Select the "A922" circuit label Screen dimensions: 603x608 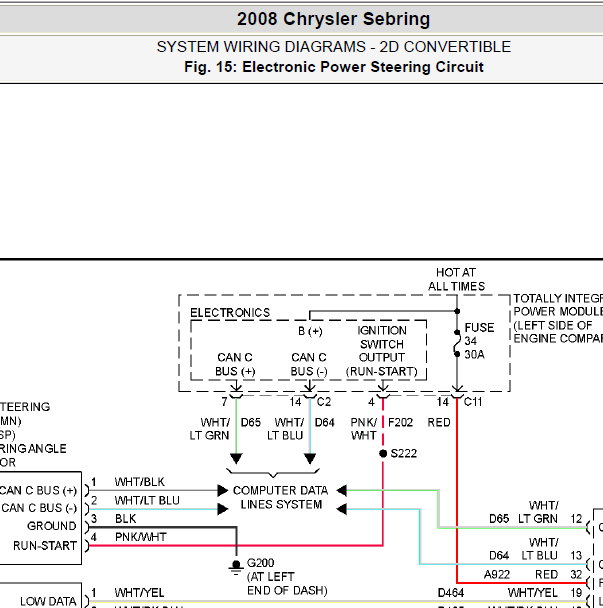point(497,575)
